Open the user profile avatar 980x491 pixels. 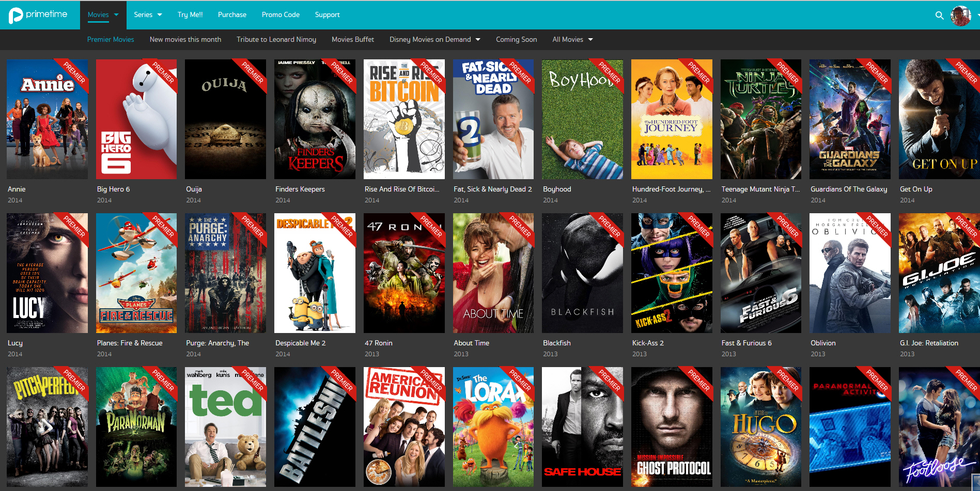(x=960, y=15)
